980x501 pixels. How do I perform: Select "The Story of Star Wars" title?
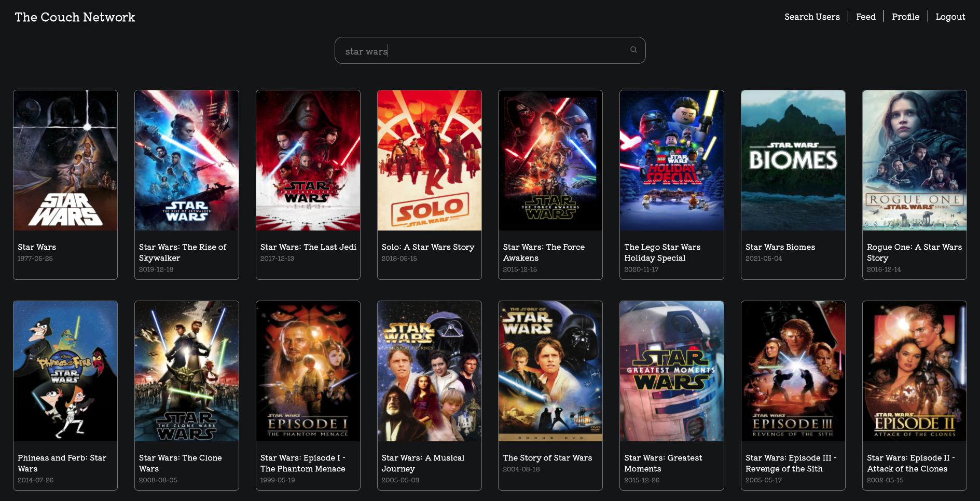point(547,458)
